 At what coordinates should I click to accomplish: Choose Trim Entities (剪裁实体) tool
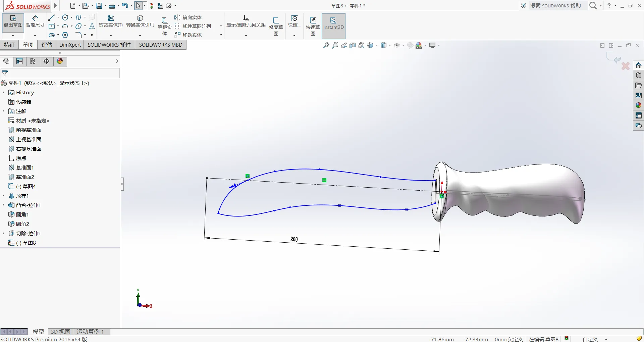pyautogui.click(x=111, y=21)
